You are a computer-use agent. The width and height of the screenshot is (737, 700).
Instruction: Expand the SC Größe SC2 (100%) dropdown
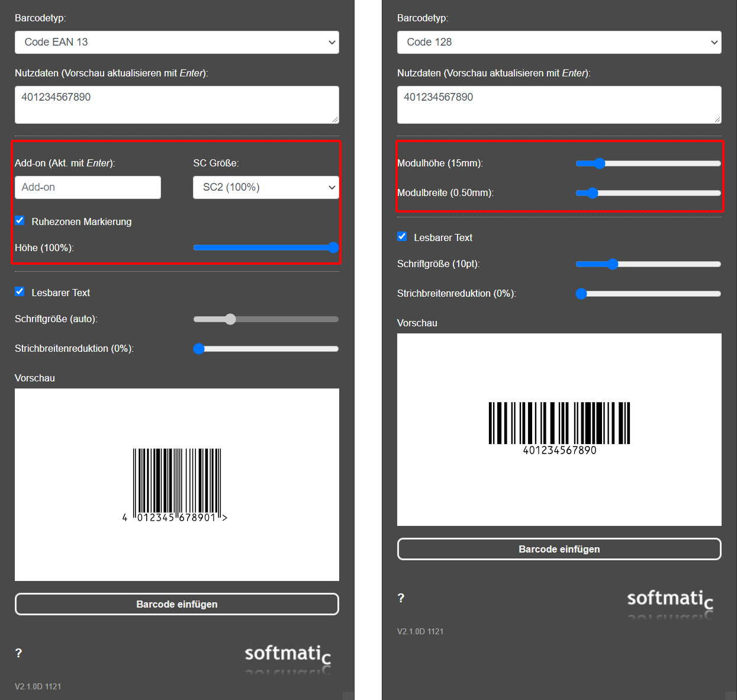[266, 187]
